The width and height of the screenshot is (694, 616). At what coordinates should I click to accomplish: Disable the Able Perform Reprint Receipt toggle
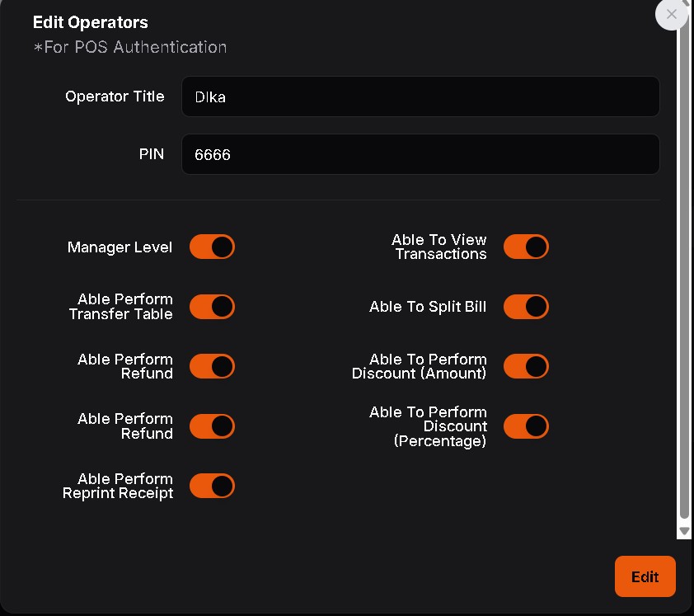click(x=213, y=486)
